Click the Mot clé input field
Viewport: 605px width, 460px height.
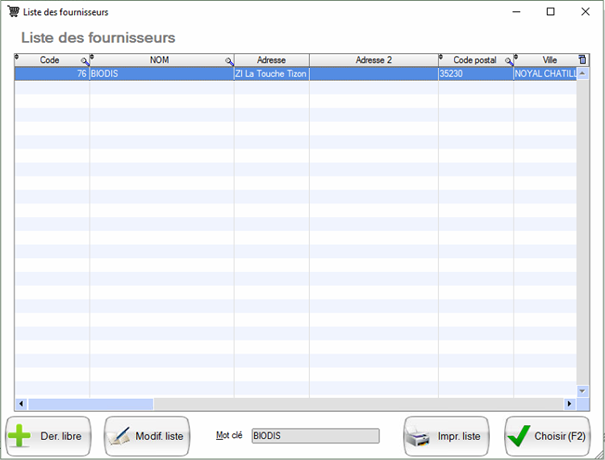click(x=315, y=436)
